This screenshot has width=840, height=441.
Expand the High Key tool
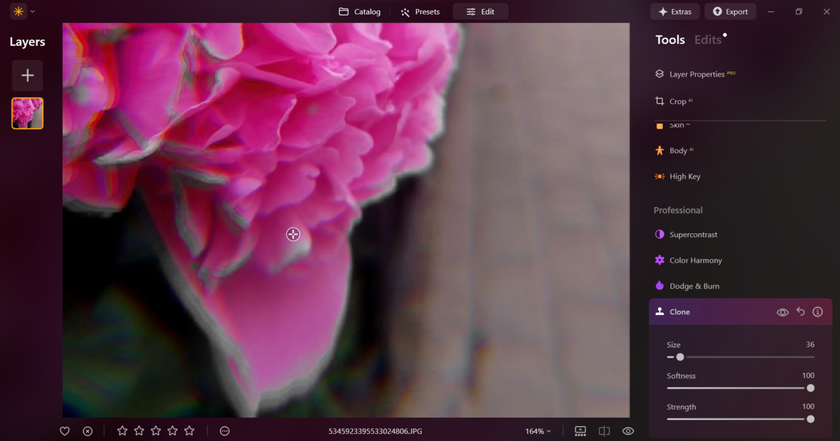click(684, 177)
